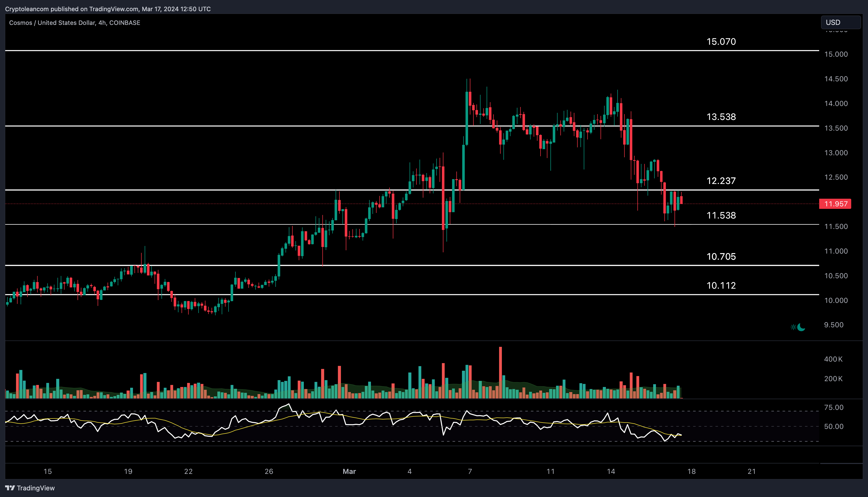
Task: Click the USD currency button
Action: pyautogui.click(x=840, y=23)
